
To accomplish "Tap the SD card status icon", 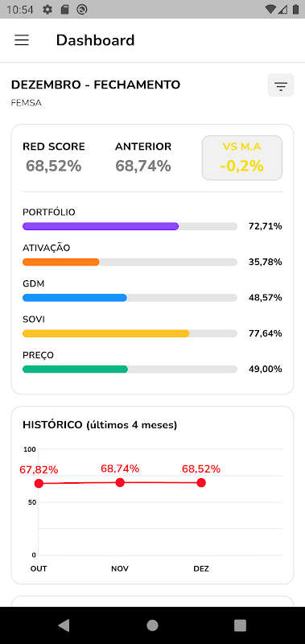I will click(64, 10).
